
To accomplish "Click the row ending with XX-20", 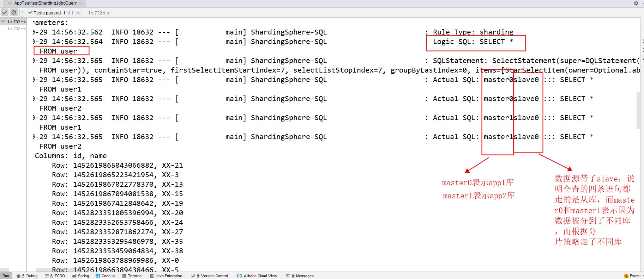I will pyautogui.click(x=118, y=213).
